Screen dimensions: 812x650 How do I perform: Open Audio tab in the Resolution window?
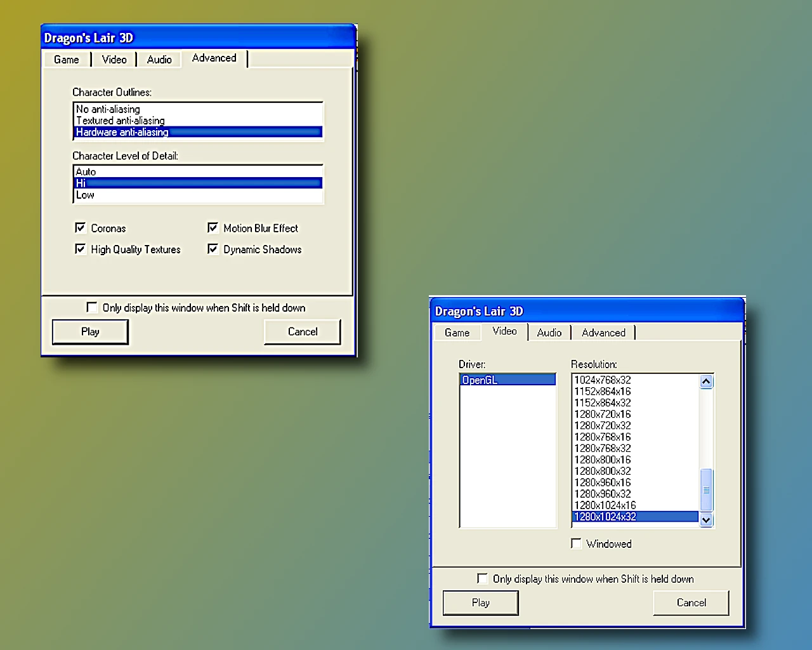[549, 333]
